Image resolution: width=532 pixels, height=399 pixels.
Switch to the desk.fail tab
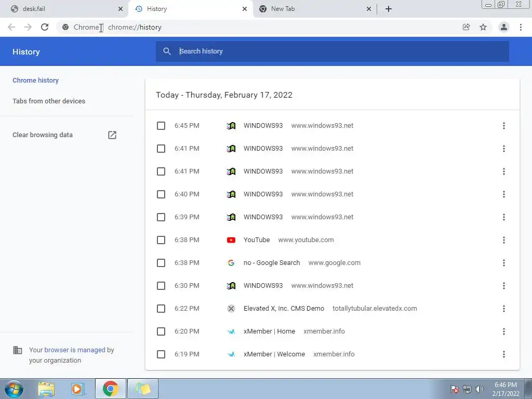pos(64,9)
